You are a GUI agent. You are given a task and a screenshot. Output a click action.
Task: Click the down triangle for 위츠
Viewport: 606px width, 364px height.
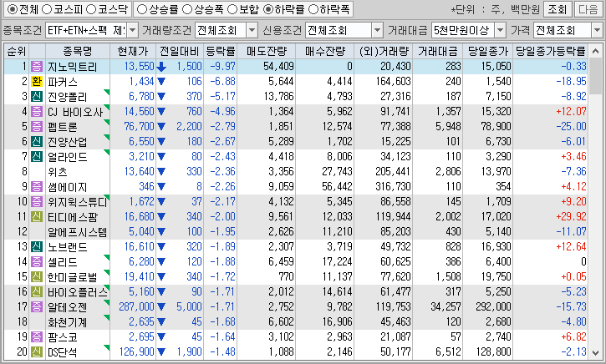161,172
